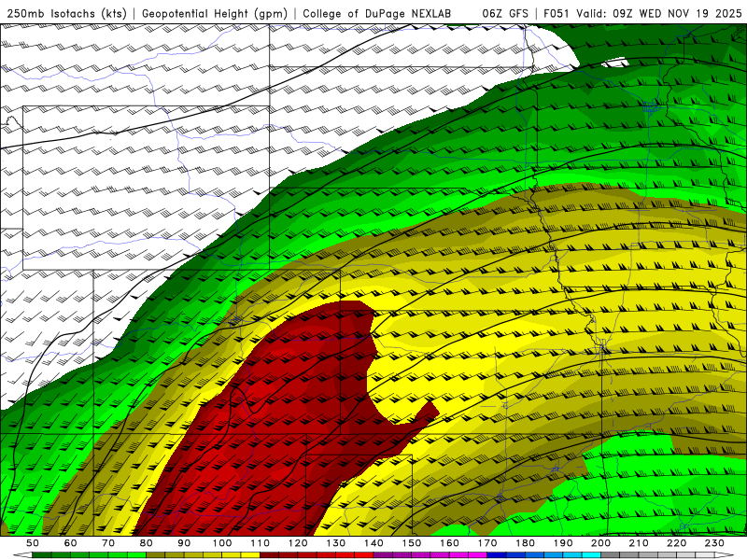747x560 pixels.
Task: Click the 'Geopotential Height (gpm)' title text
Action: [215, 13]
